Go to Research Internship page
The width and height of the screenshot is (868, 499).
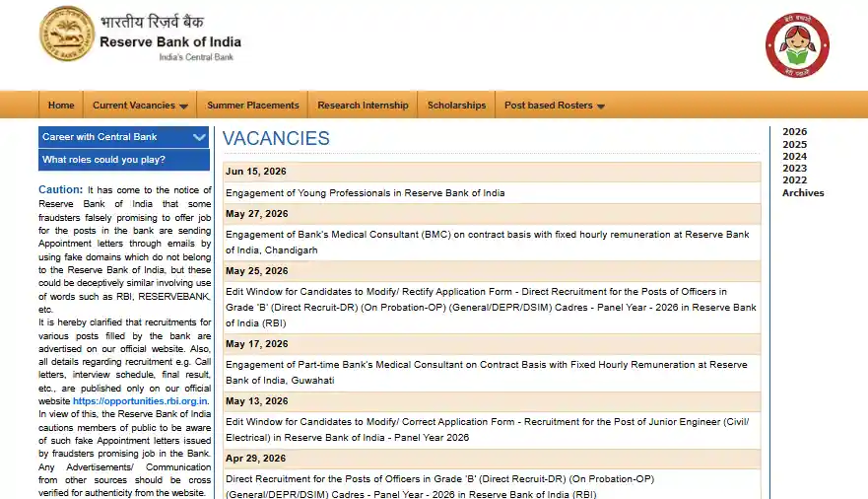click(363, 106)
